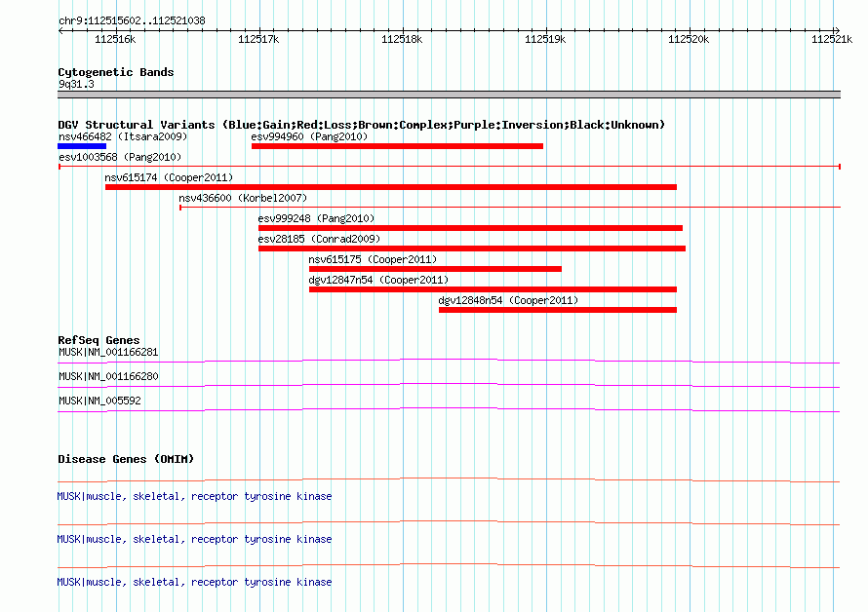This screenshot has width=868, height=612.
Task: Click the MUSK|NM_005592 transcript label
Action: point(99,401)
